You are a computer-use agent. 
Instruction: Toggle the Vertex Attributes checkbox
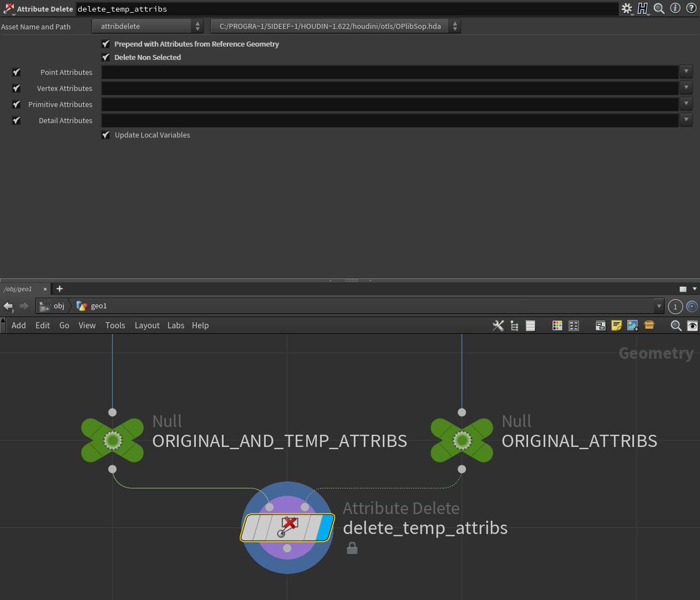coord(16,89)
